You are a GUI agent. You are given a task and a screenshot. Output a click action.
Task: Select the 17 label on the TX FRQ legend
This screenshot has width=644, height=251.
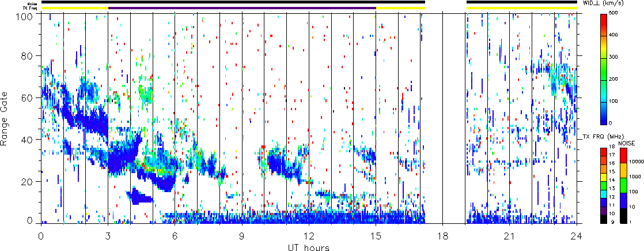(x=612, y=155)
